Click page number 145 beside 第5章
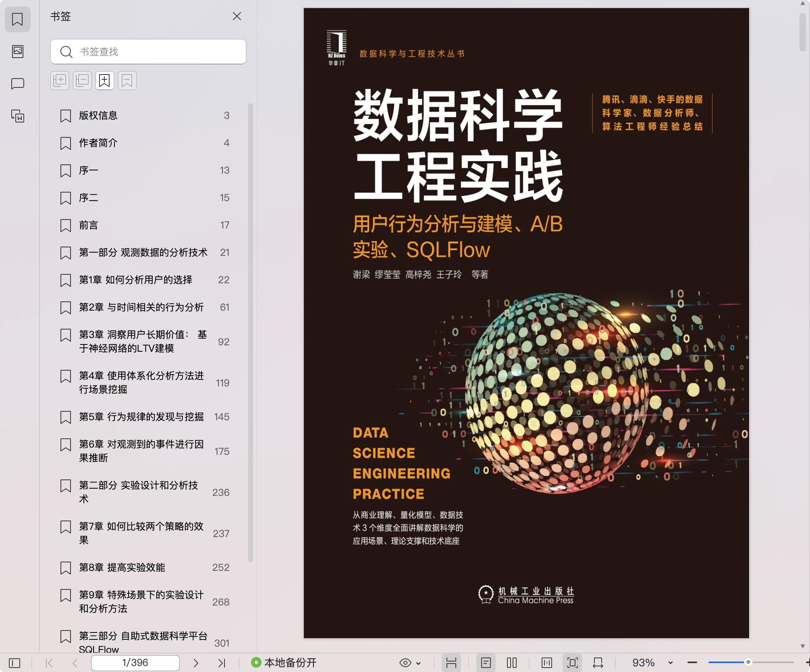This screenshot has height=672, width=810. coord(222,417)
